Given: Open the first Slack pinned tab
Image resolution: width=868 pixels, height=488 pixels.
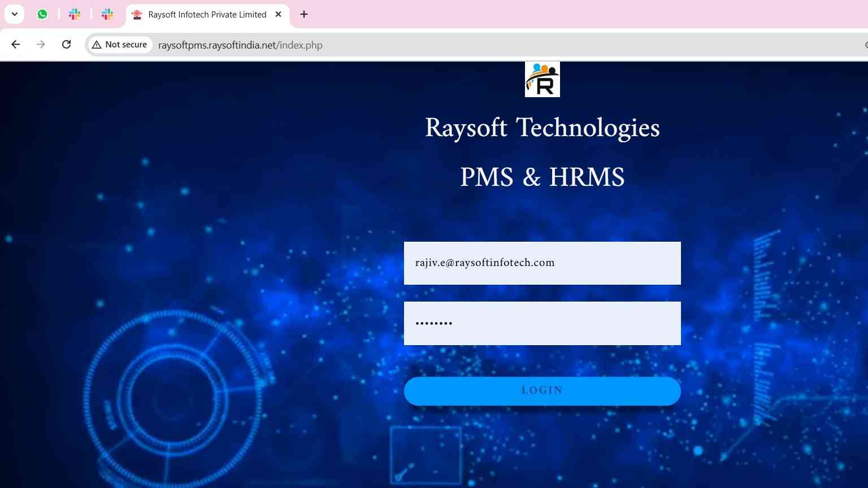Looking at the screenshot, I should (x=75, y=14).
